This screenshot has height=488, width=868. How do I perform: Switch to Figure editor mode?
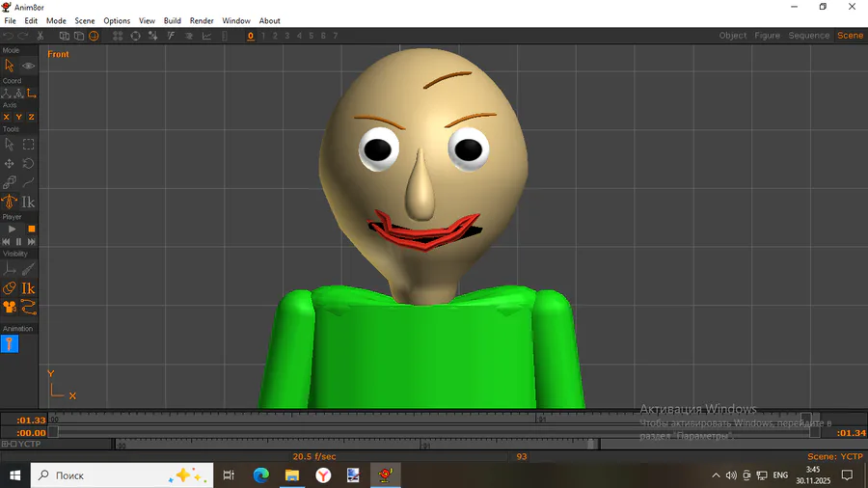click(x=767, y=36)
